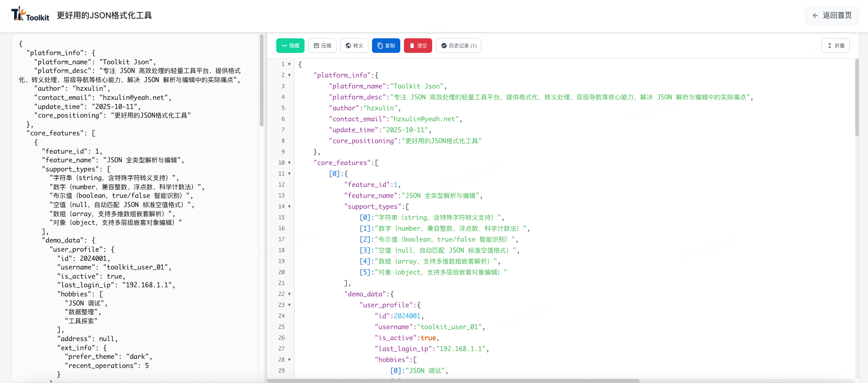
Task: Click "address": null in the left editor
Action: click(87, 339)
